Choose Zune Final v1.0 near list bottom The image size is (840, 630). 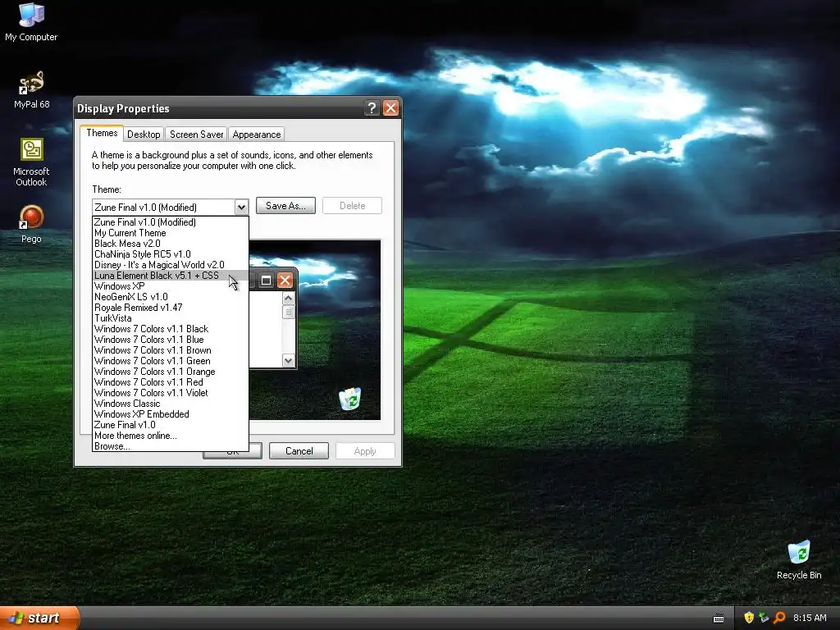[171, 425]
